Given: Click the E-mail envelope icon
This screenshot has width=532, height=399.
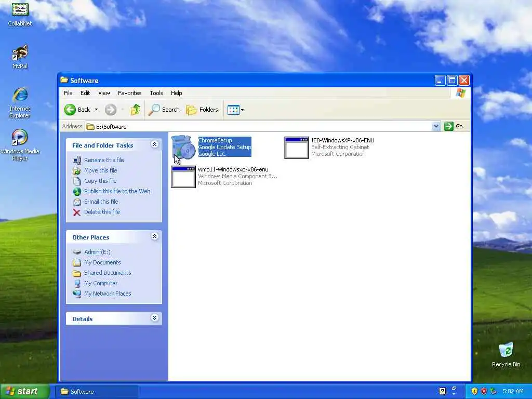Looking at the screenshot, I should pos(77,202).
